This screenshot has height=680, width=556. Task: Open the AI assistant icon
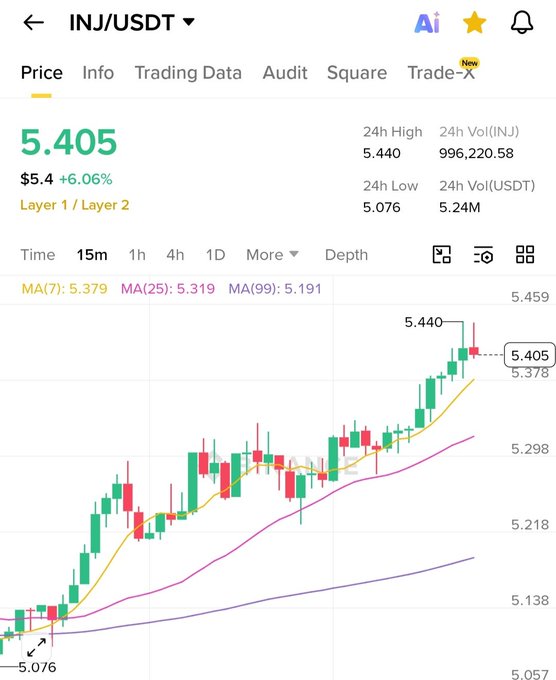click(x=427, y=23)
